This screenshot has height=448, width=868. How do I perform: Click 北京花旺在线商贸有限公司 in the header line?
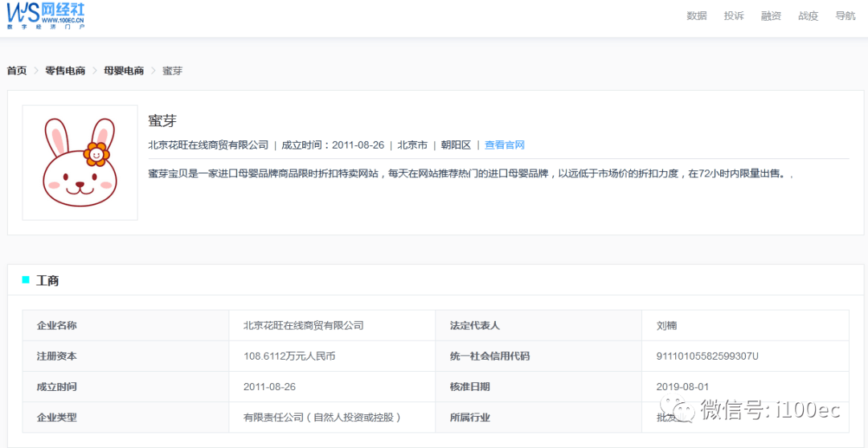tap(208, 145)
